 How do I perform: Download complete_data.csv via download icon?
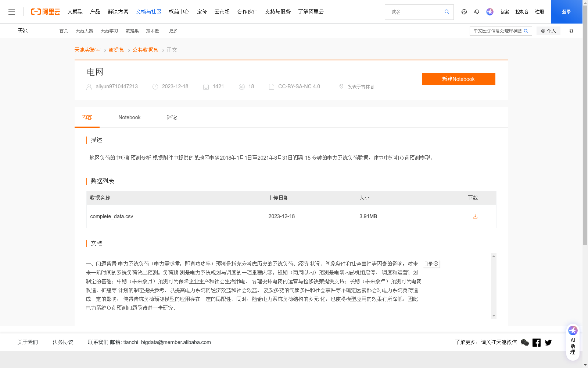pyautogui.click(x=475, y=216)
